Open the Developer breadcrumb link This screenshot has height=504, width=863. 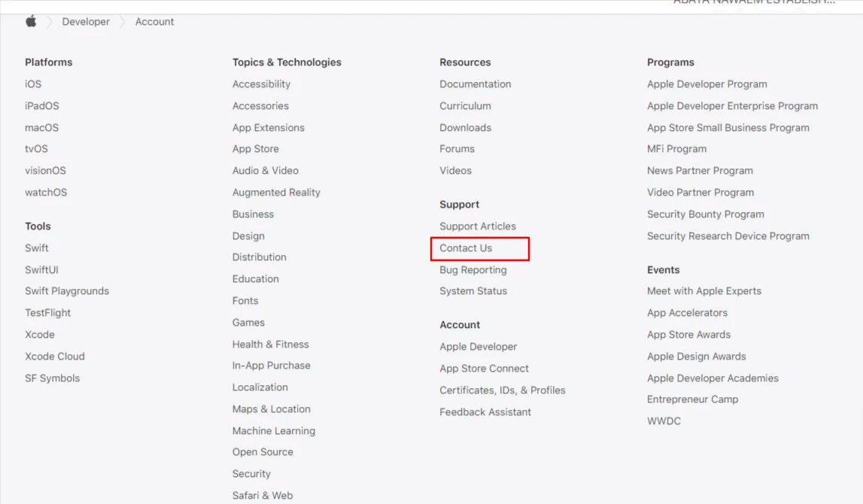coord(86,22)
